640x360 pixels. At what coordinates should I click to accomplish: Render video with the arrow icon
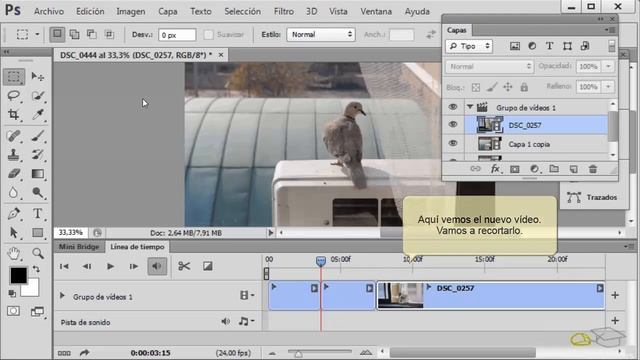[x=84, y=353]
